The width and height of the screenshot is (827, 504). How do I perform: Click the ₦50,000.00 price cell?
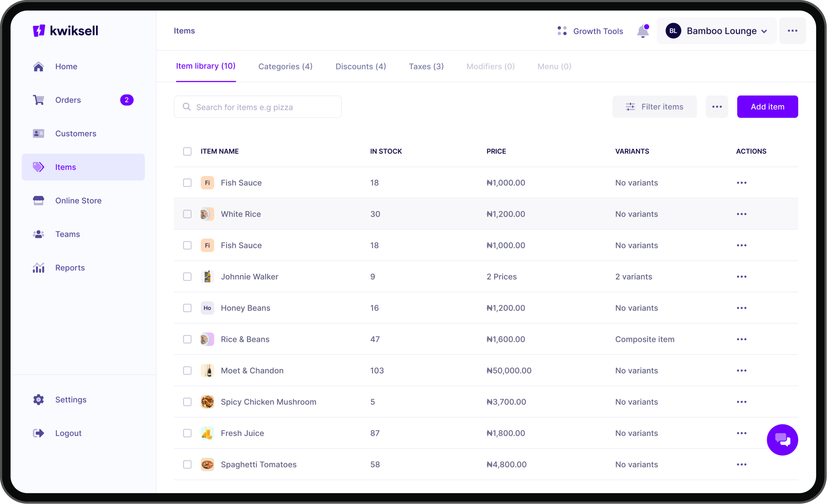(509, 370)
